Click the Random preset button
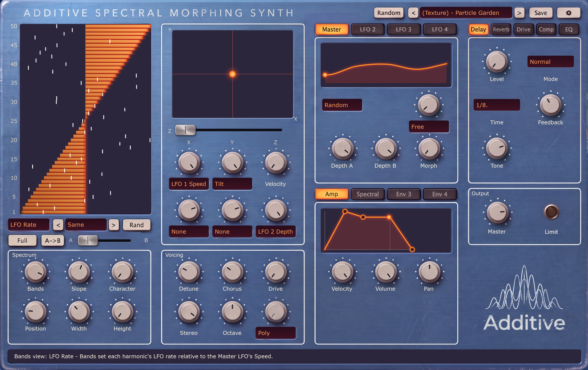The height and width of the screenshot is (370, 588). click(x=389, y=13)
